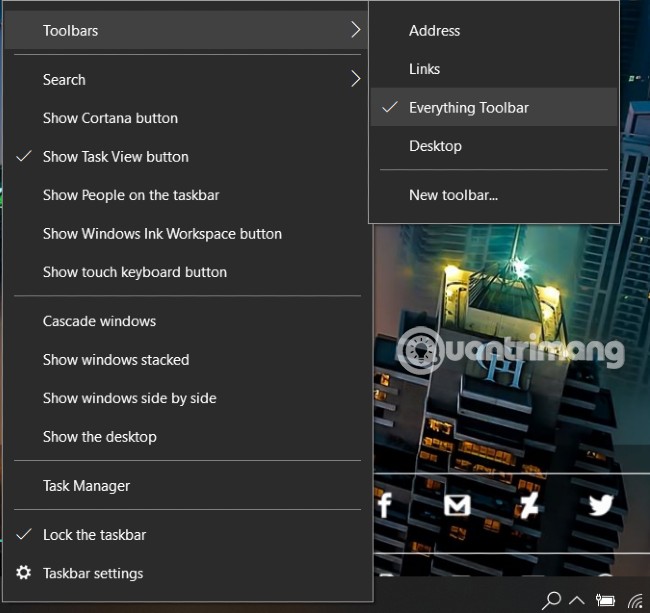Screen dimensions: 650x613
Task: Show hidden tray icons with the up chevron
Action: pos(577,601)
